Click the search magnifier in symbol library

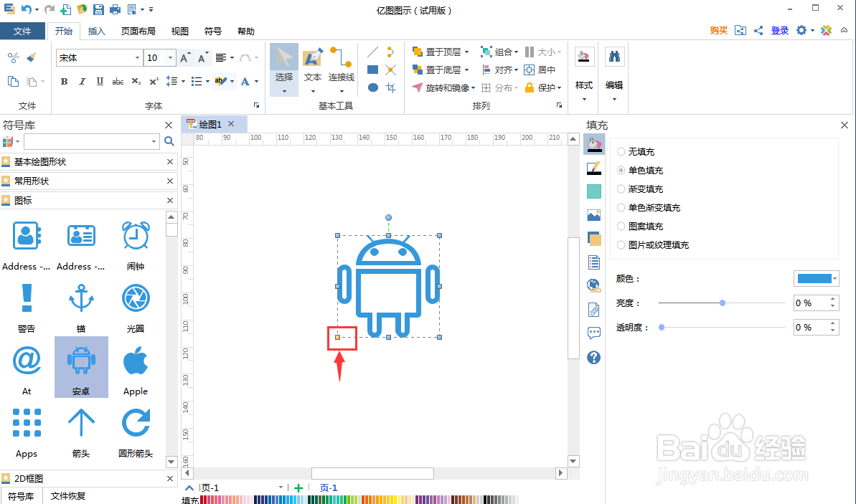click(169, 141)
